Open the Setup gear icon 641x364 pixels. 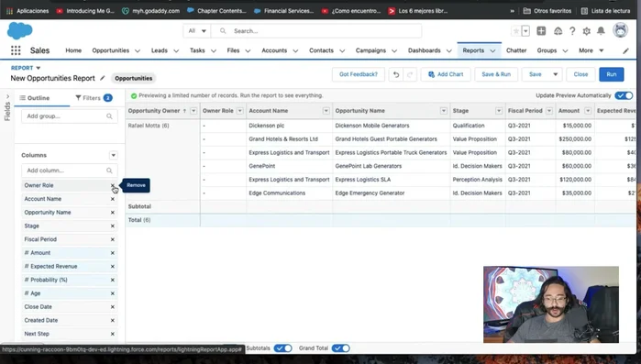tap(587, 31)
